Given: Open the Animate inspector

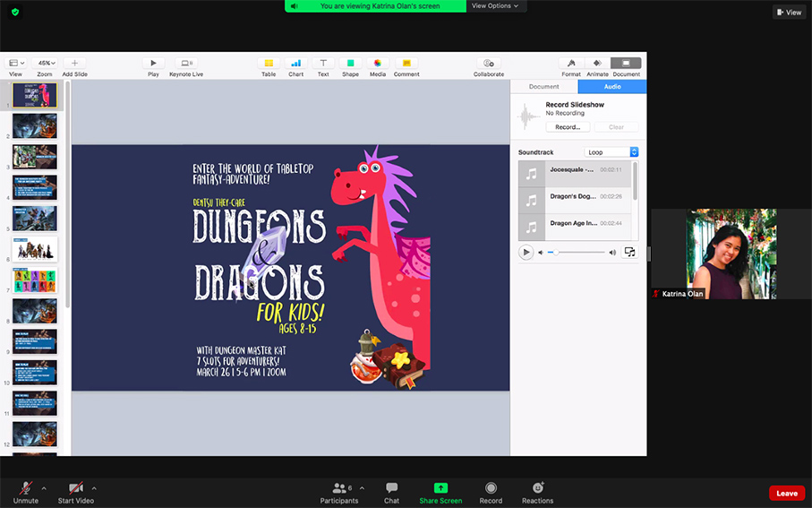Looking at the screenshot, I should [598, 64].
